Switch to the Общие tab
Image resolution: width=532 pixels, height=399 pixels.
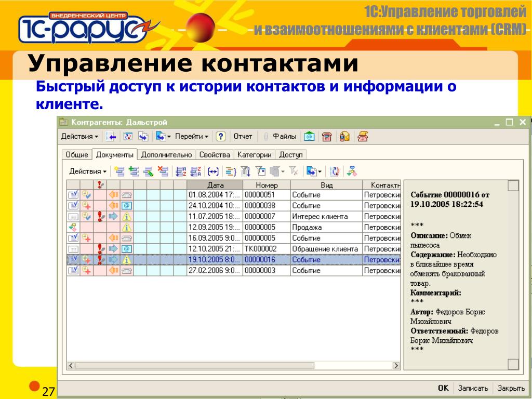coord(77,155)
